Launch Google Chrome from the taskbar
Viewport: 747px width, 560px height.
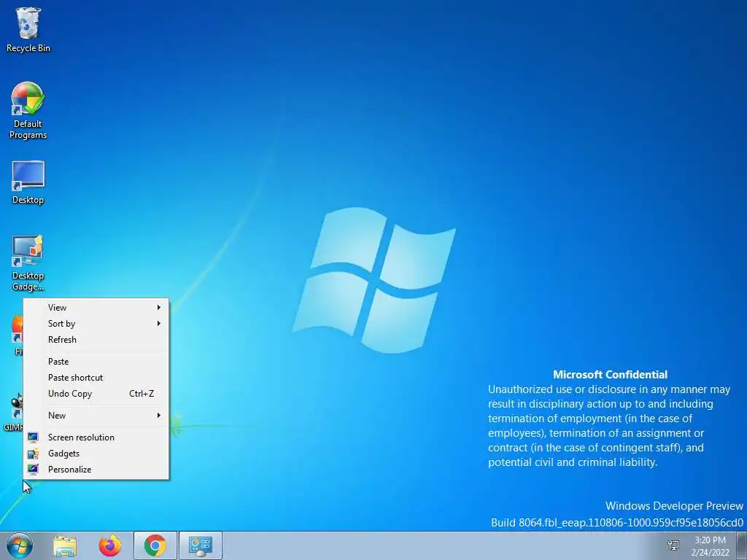155,546
